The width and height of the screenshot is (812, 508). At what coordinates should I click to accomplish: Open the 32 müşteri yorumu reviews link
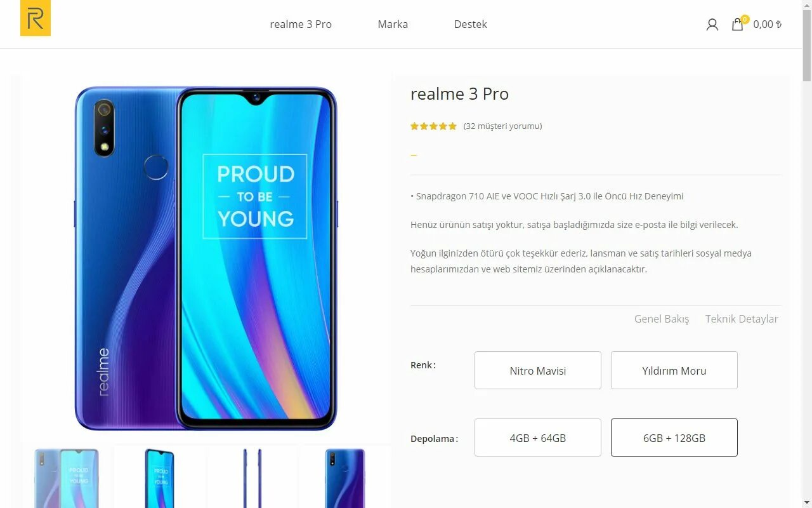pos(502,126)
